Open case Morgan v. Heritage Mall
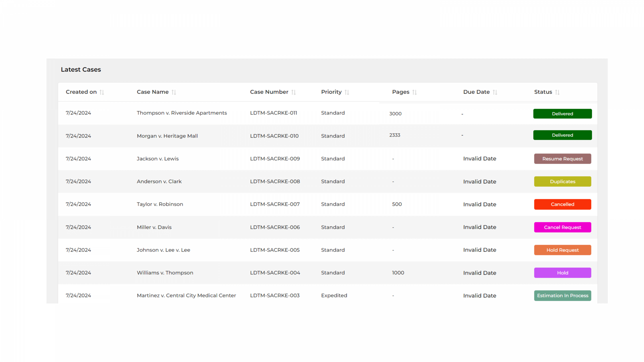This screenshot has height=362, width=644. pyautogui.click(x=167, y=136)
